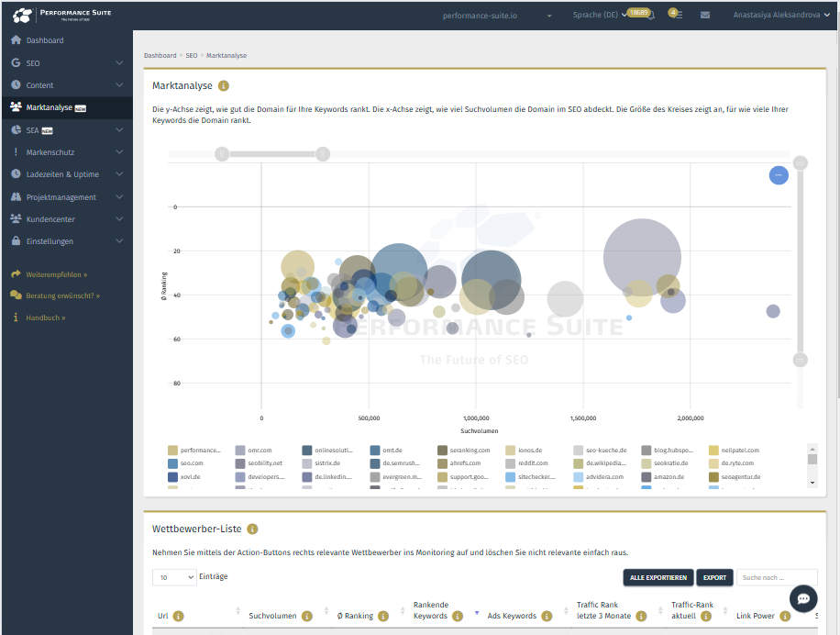Click info icon next to Ø Ranking column
Image resolution: width=840 pixels, height=635 pixels.
[383, 617]
